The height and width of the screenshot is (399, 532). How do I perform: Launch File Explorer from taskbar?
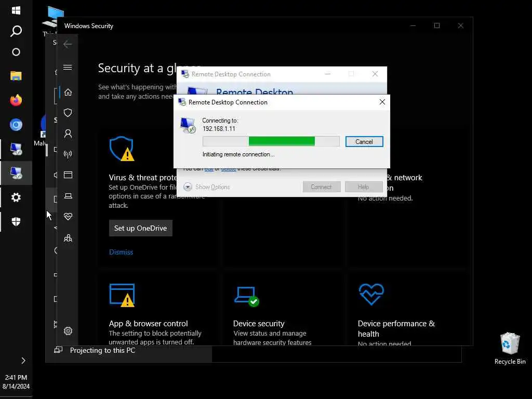[16, 76]
